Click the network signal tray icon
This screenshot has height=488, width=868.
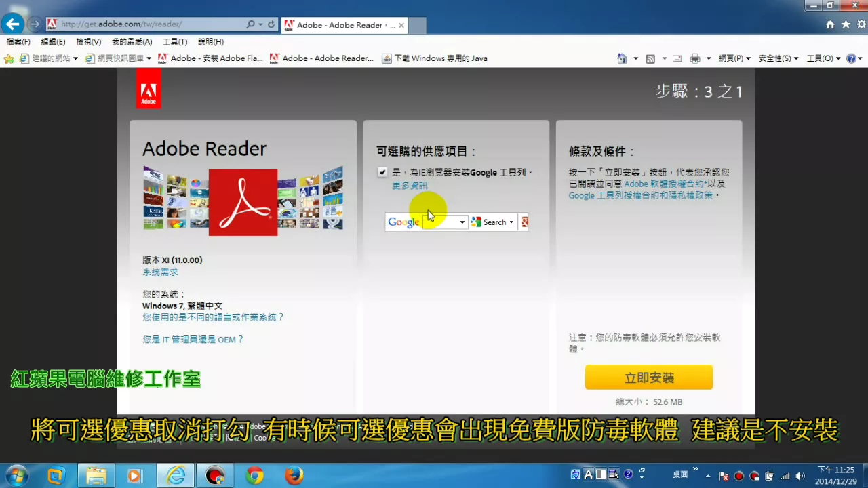point(785,476)
